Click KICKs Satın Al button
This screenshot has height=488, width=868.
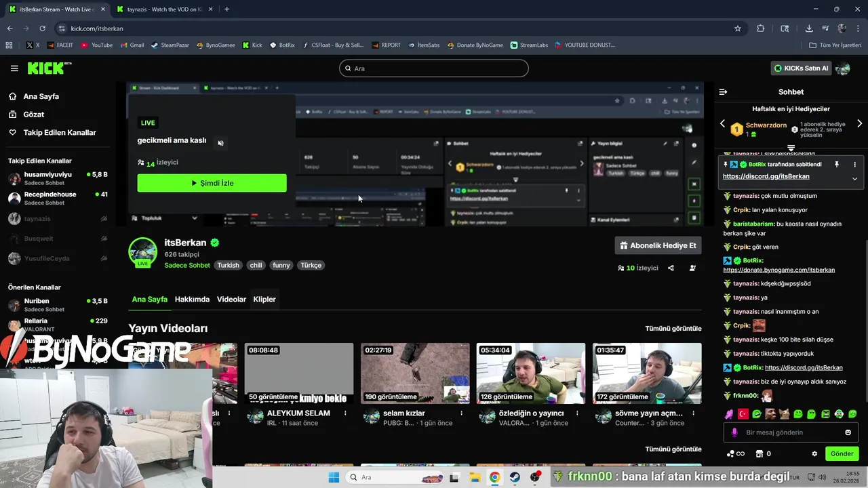(x=801, y=68)
